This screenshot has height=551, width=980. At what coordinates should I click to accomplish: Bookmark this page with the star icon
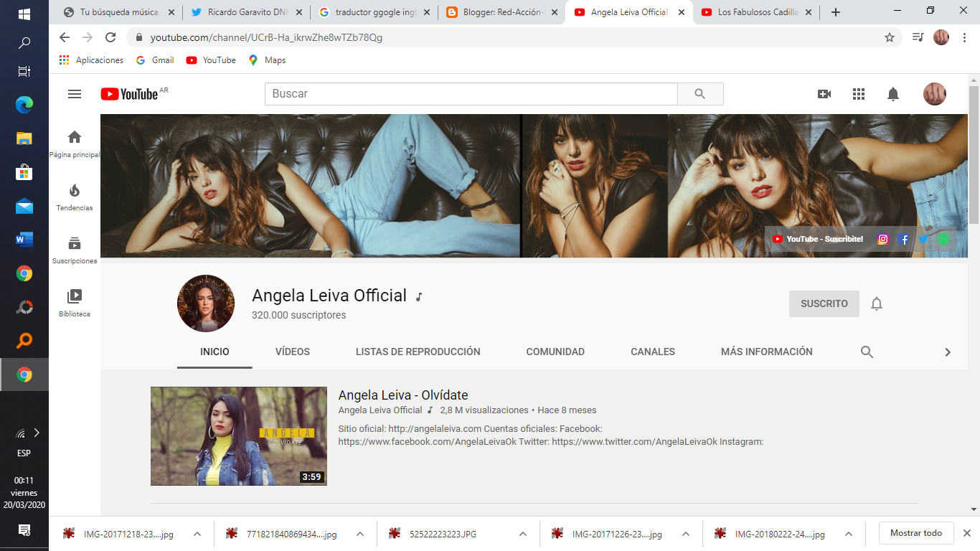point(890,37)
